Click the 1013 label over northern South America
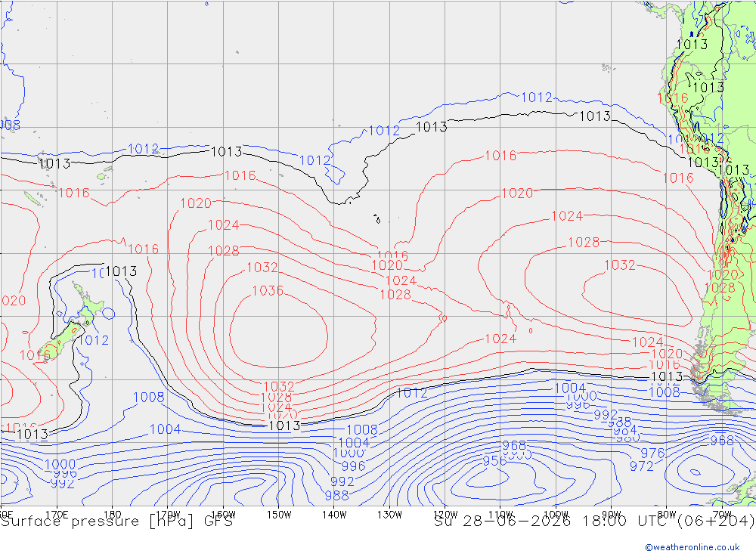Screen dimensions: 756x554 tap(692, 45)
